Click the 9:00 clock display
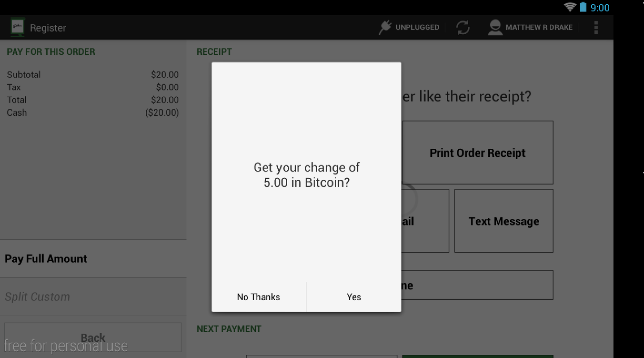This screenshot has width=644, height=358. tap(600, 8)
